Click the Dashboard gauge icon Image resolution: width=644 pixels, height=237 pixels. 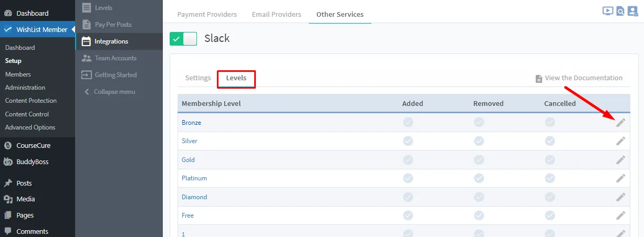(8, 13)
